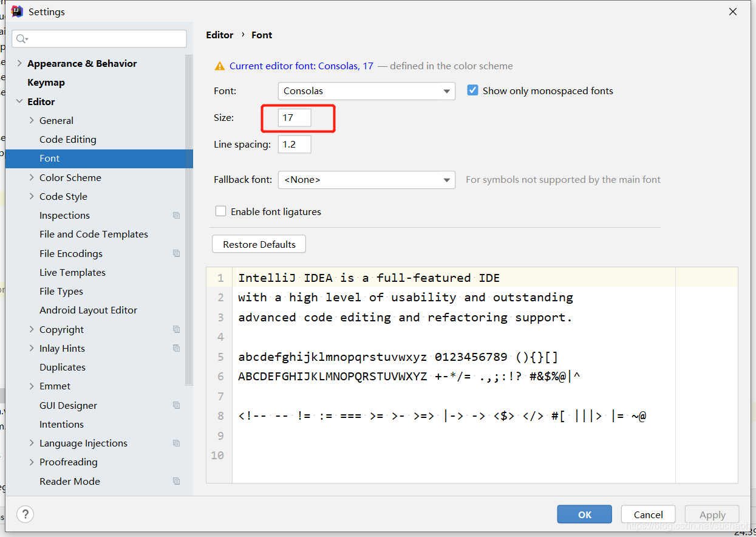The width and height of the screenshot is (756, 537).
Task: Click the Cancel button
Action: point(649,515)
